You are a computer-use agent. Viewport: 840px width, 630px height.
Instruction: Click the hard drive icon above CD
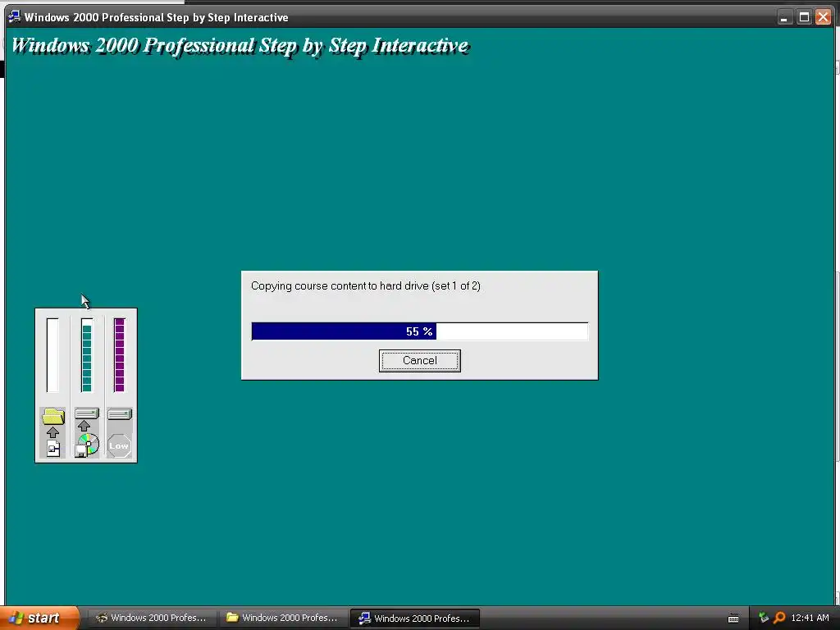coord(86,413)
